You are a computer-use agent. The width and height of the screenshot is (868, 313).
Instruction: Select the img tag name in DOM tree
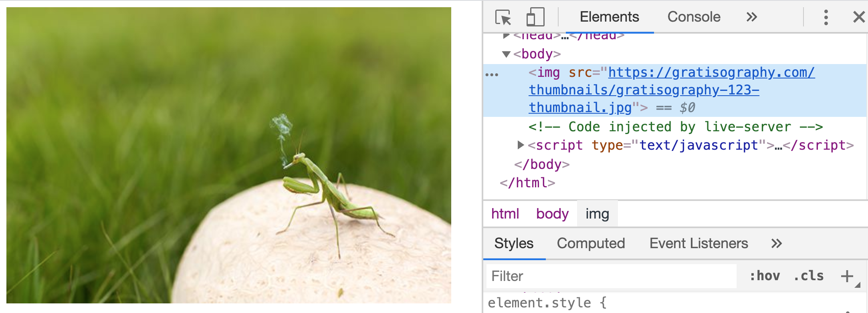[548, 72]
